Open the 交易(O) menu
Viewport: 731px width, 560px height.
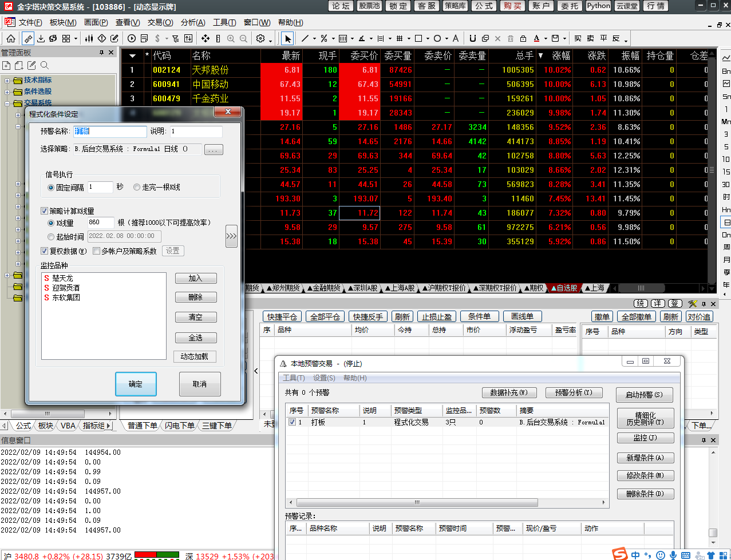(160, 22)
